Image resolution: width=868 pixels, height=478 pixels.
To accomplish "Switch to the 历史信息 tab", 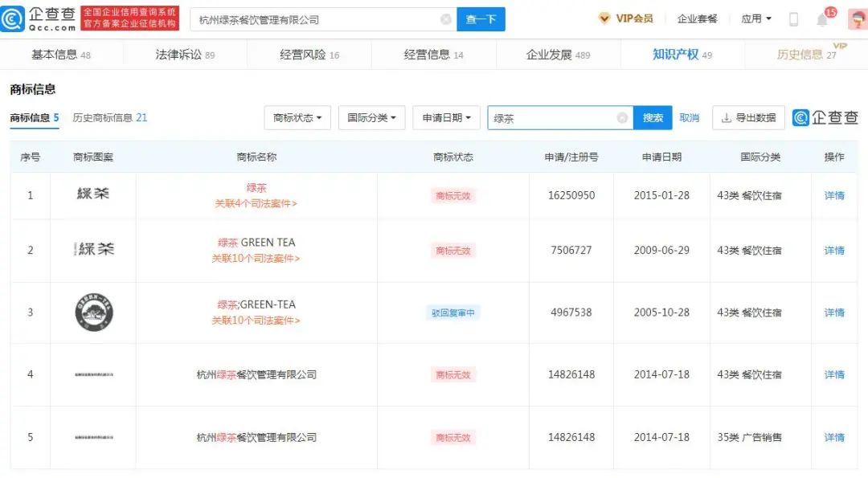I will click(806, 54).
